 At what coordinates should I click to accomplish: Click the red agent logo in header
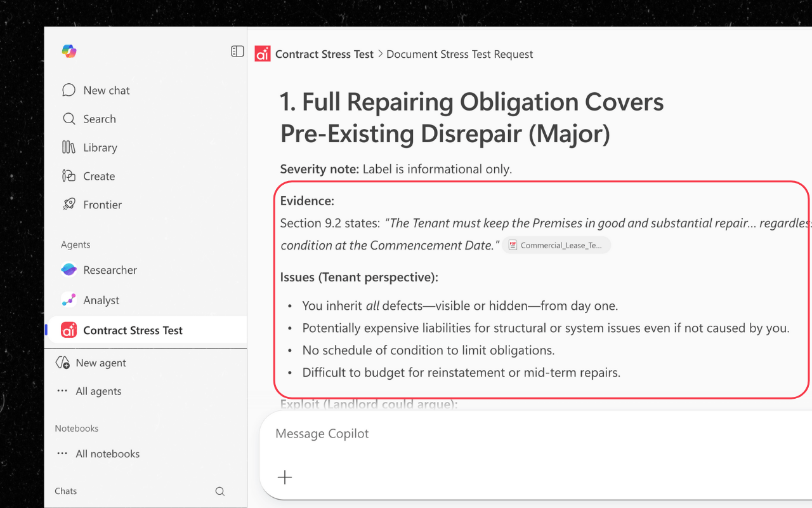[263, 54]
